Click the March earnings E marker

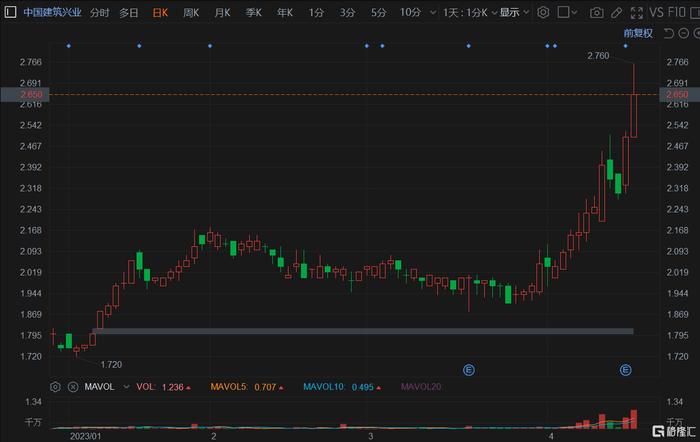click(468, 370)
